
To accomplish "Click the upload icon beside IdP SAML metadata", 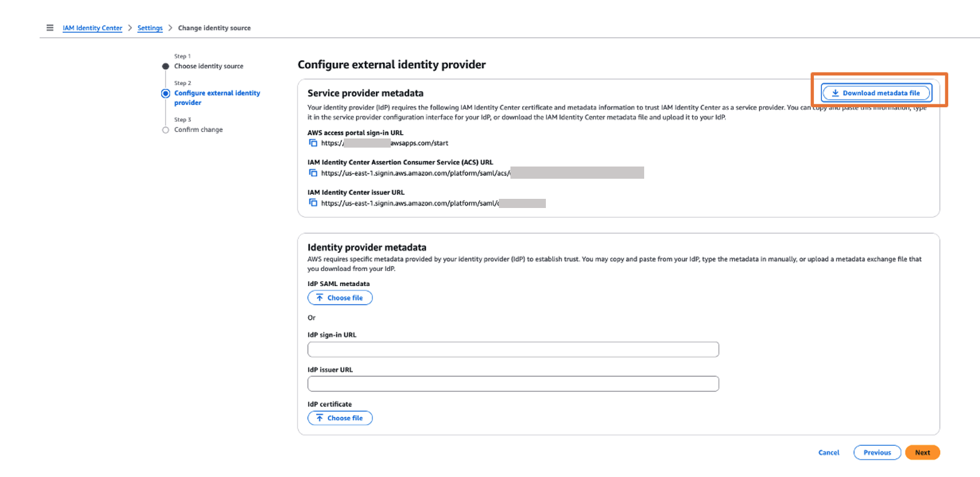I will point(320,297).
